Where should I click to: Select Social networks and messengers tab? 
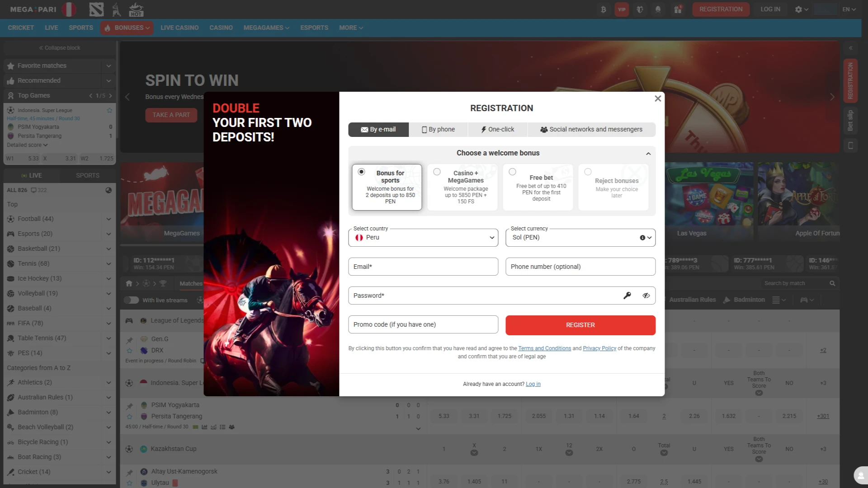(x=591, y=130)
